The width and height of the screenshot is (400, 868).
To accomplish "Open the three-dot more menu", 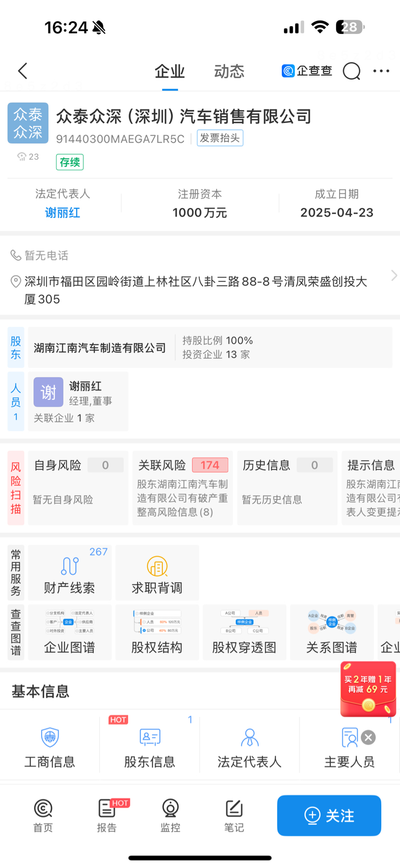I will point(381,71).
